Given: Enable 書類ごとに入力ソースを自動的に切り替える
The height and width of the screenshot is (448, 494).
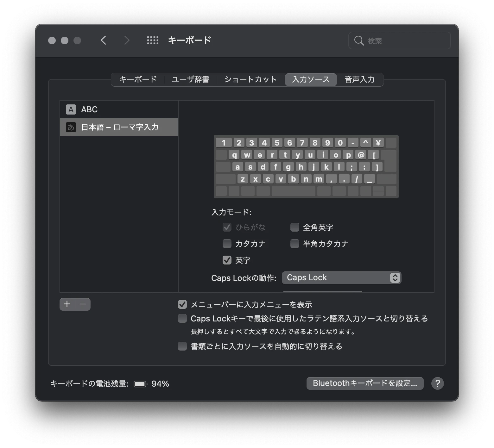Looking at the screenshot, I should point(182,346).
